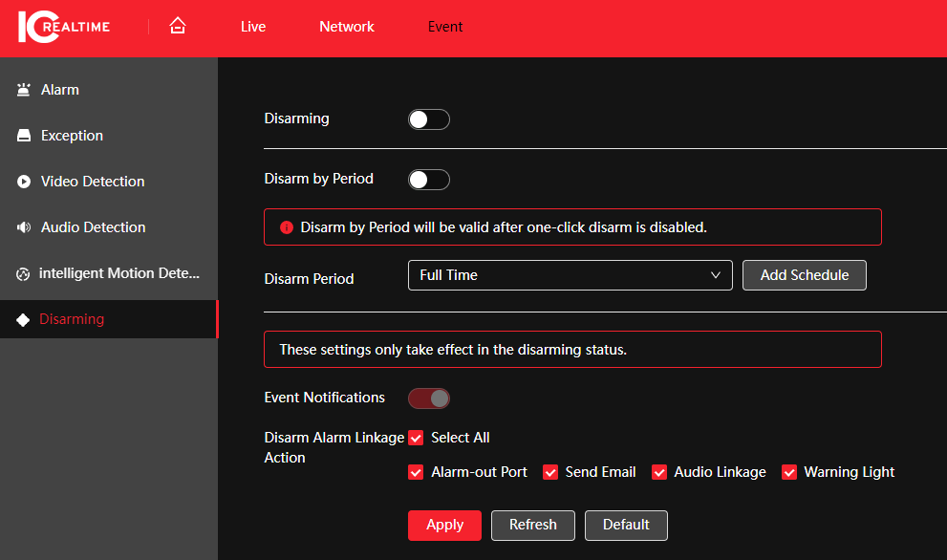Click the Add Schedule button
The width and height of the screenshot is (947, 560).
point(805,275)
